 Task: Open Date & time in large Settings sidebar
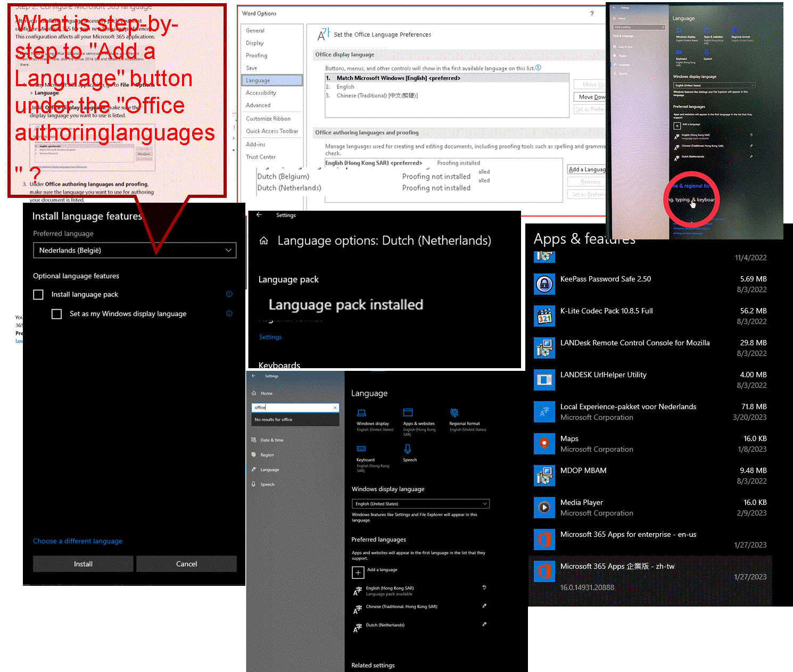click(271, 440)
